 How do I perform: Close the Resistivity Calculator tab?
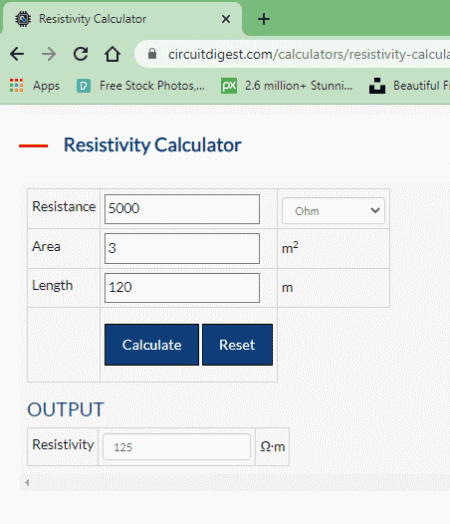(x=226, y=19)
